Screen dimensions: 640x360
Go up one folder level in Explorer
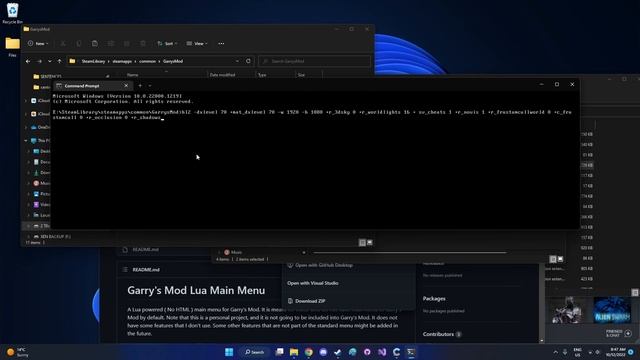point(60,61)
